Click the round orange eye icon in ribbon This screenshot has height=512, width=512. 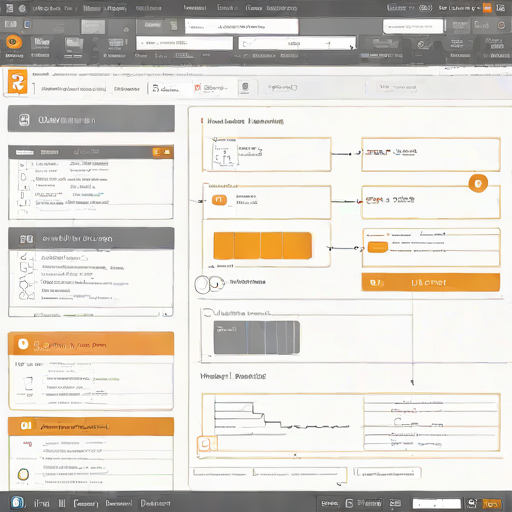tap(14, 42)
